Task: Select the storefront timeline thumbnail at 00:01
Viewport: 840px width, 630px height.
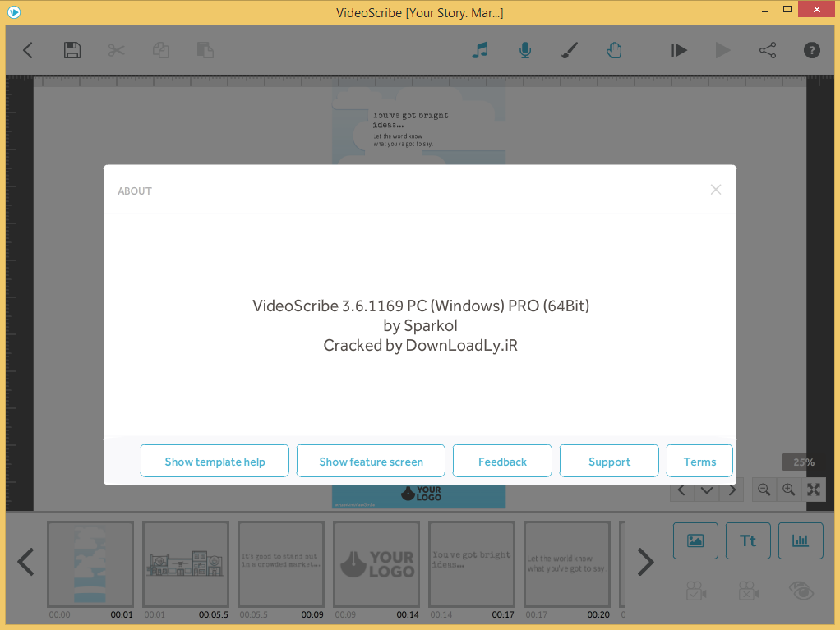Action: tap(186, 564)
